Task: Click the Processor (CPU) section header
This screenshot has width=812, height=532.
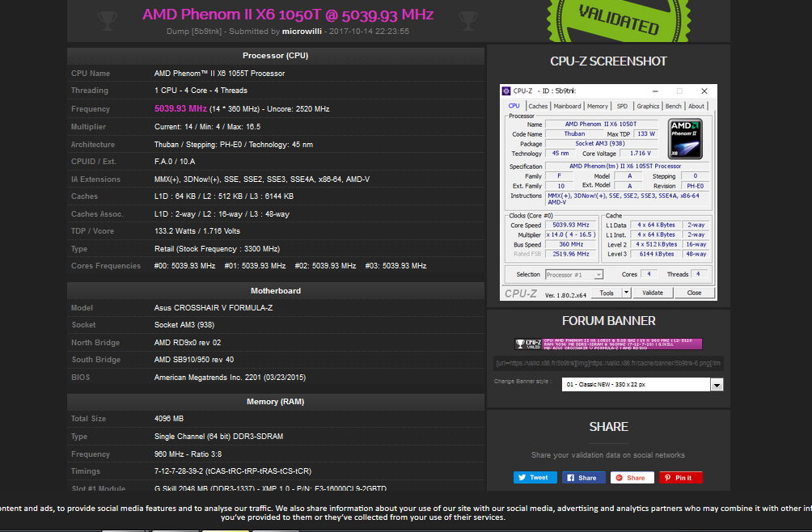Action: pos(276,55)
